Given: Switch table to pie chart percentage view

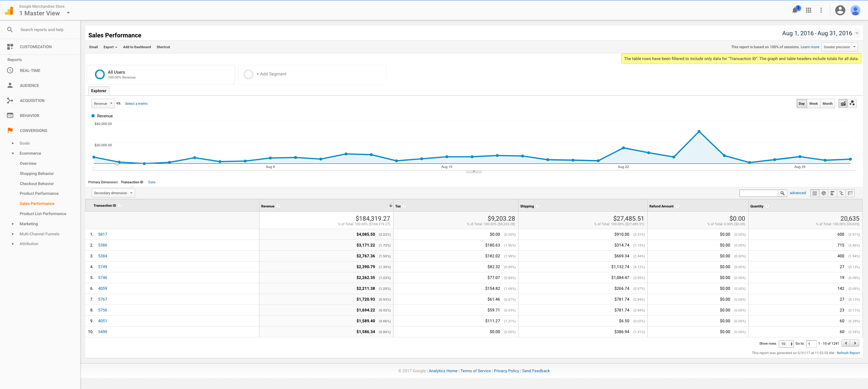Looking at the screenshot, I should click(824, 193).
